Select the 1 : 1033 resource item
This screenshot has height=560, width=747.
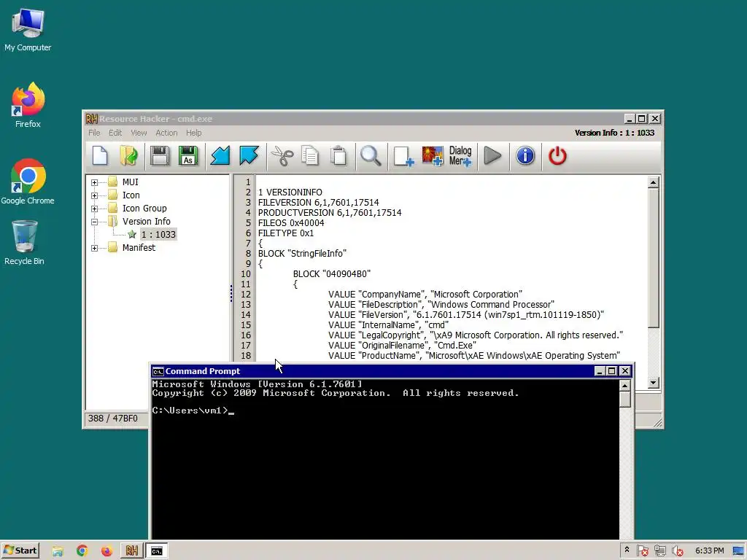(x=158, y=234)
